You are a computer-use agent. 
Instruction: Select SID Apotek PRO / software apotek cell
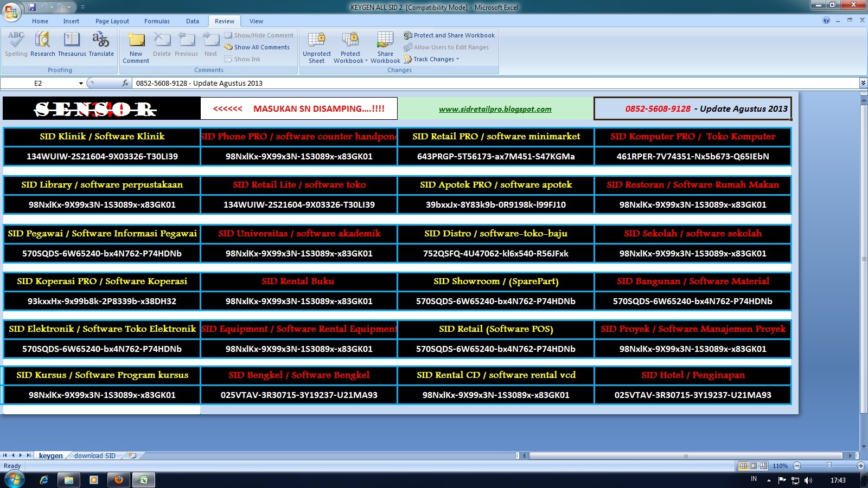tap(496, 185)
